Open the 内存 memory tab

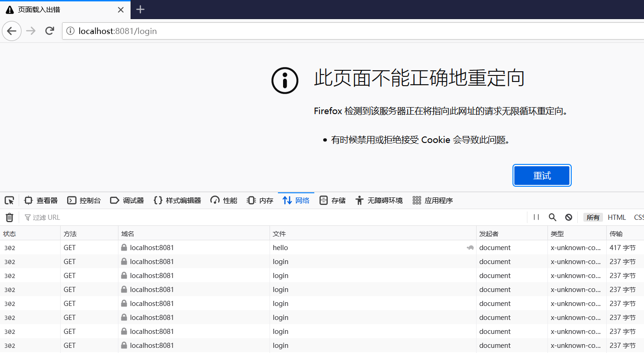(x=260, y=200)
